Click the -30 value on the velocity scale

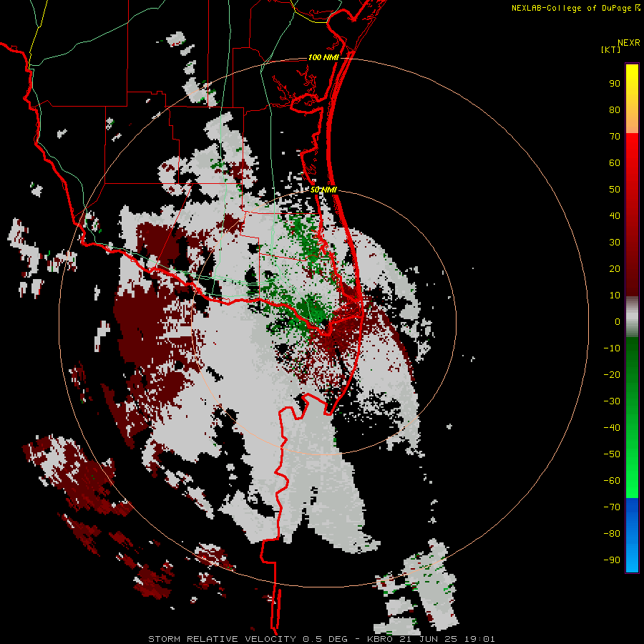point(612,401)
